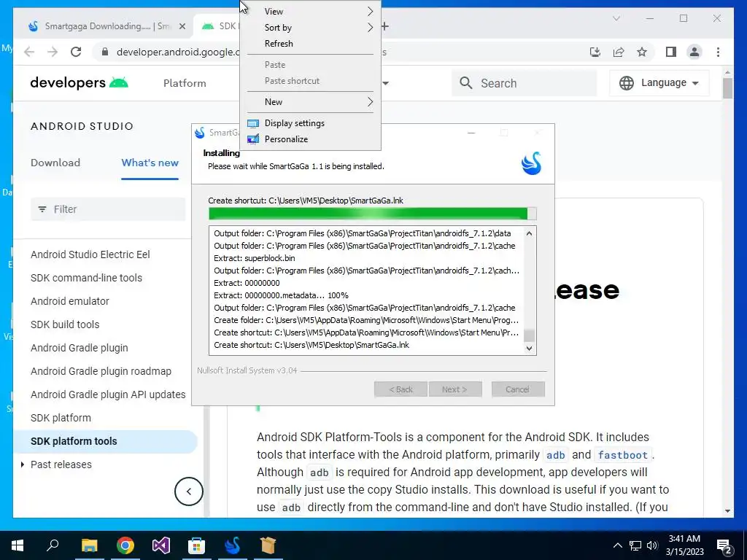
Task: Open Android Gradle plugin link
Action: click(x=79, y=348)
